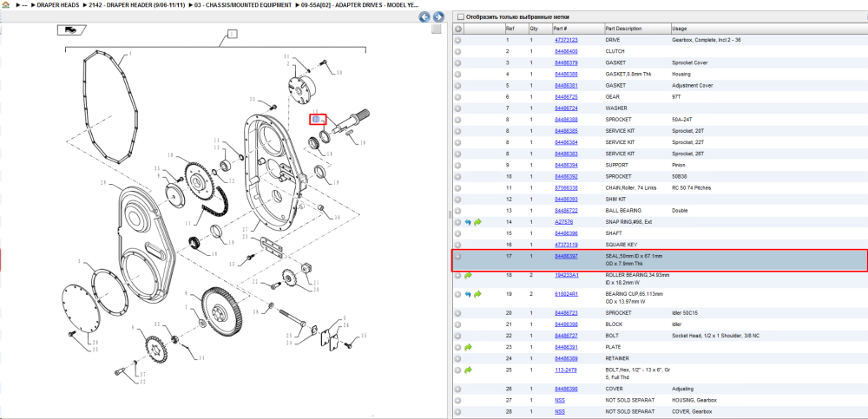Click the callout 1 box atop the diagram
Image resolution: width=868 pixels, height=419 pixels.
click(232, 35)
